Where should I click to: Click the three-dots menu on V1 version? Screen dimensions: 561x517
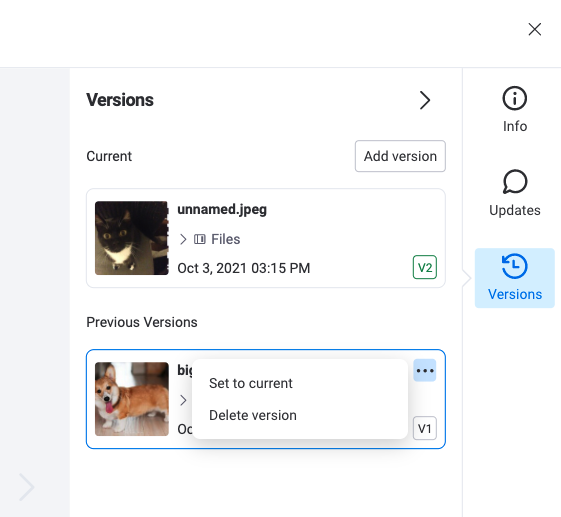425,370
